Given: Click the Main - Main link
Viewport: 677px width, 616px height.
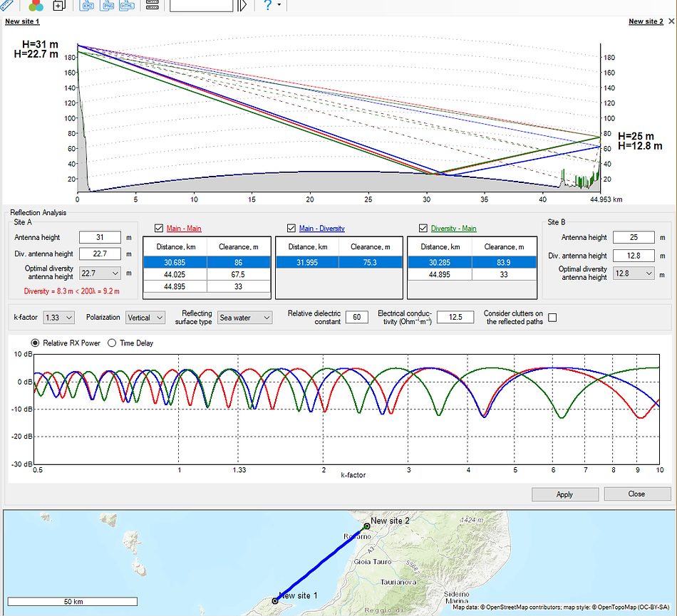Looking at the screenshot, I should pyautogui.click(x=184, y=228).
